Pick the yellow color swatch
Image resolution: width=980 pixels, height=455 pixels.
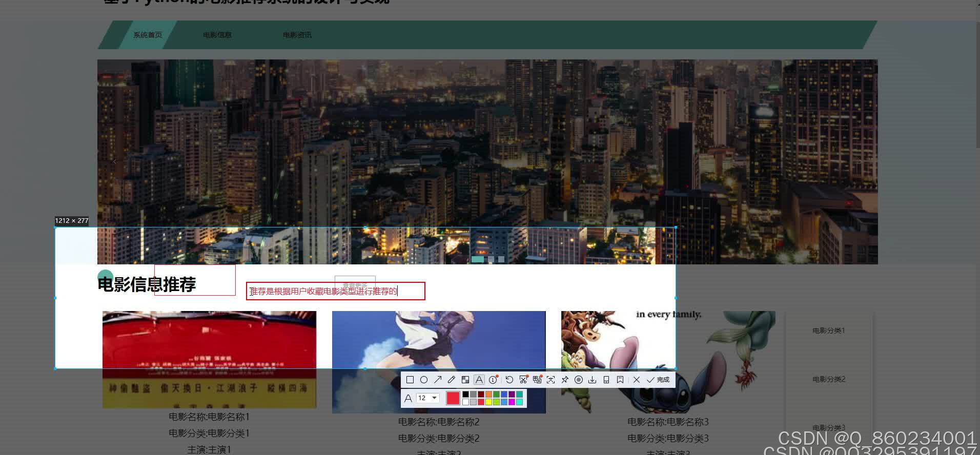tap(488, 402)
